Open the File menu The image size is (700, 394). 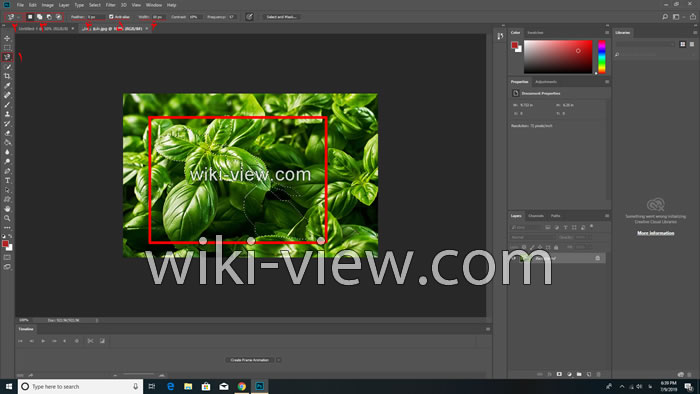pos(20,5)
